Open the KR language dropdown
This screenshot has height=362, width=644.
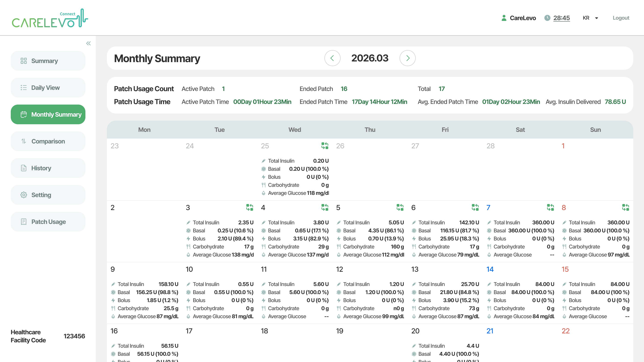[x=590, y=18]
